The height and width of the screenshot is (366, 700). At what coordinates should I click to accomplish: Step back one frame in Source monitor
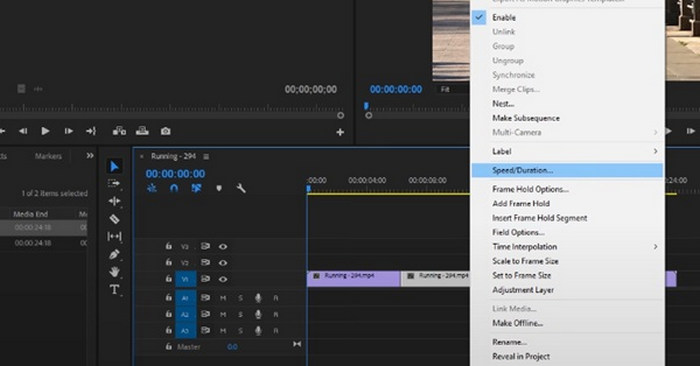pyautogui.click(x=23, y=131)
